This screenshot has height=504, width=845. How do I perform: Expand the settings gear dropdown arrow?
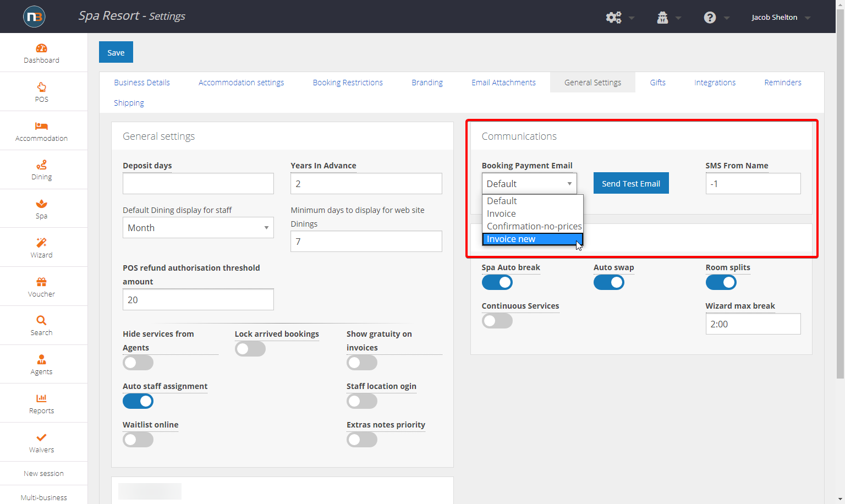(x=632, y=18)
